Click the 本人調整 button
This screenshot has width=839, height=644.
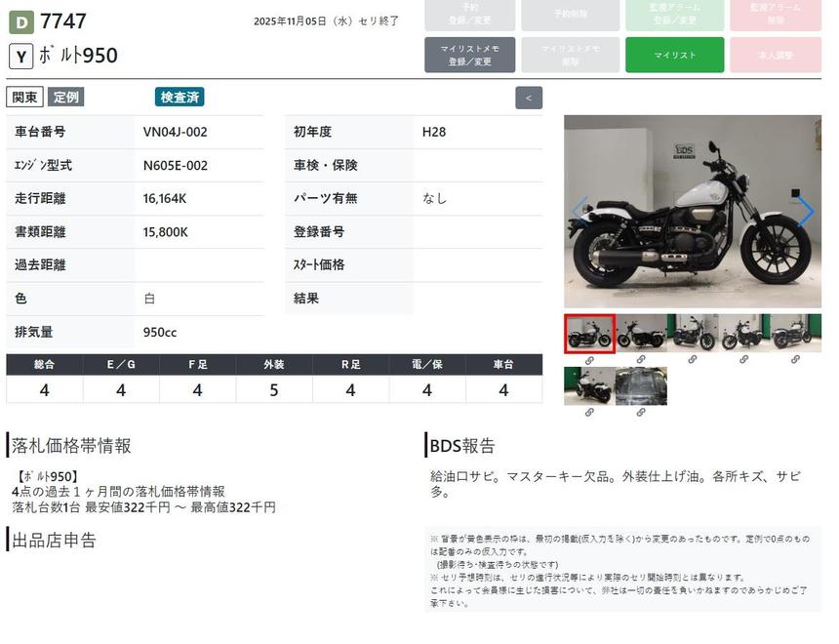click(x=776, y=56)
